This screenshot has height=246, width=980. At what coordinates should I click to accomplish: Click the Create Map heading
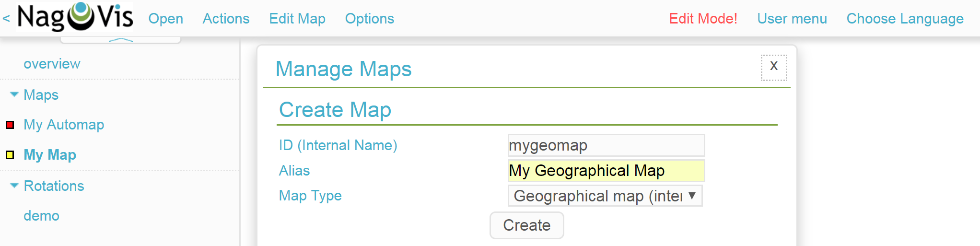click(x=335, y=110)
